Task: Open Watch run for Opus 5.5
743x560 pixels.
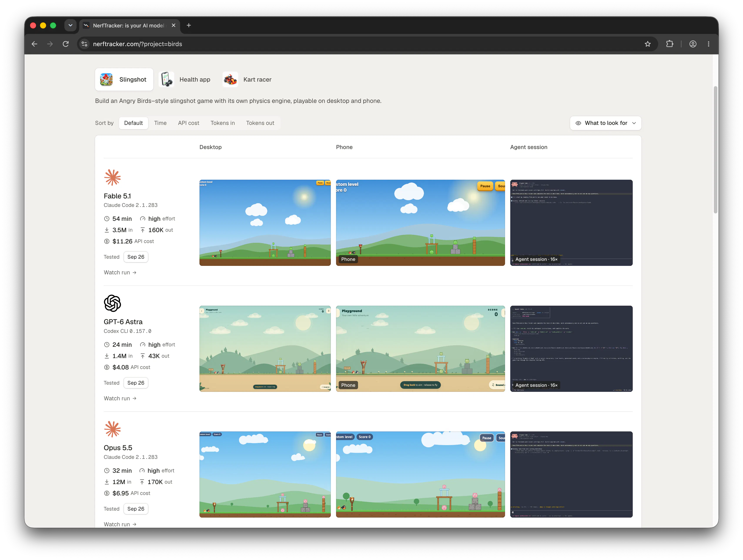Action: 120,524
